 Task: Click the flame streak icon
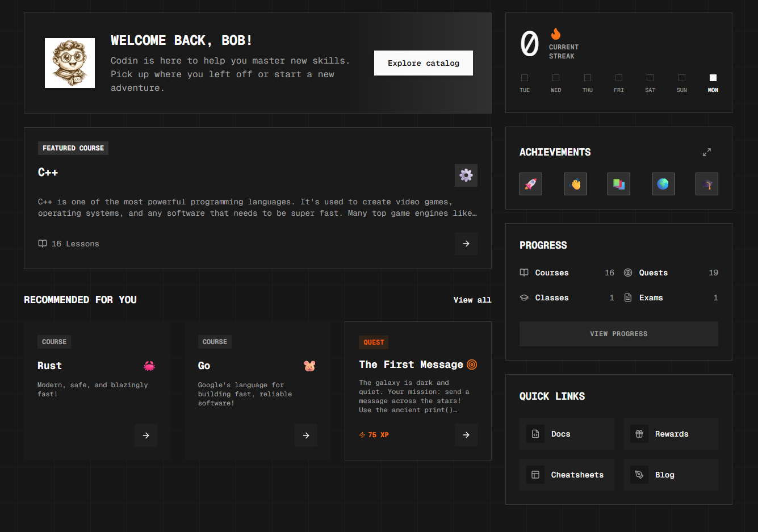point(555,33)
